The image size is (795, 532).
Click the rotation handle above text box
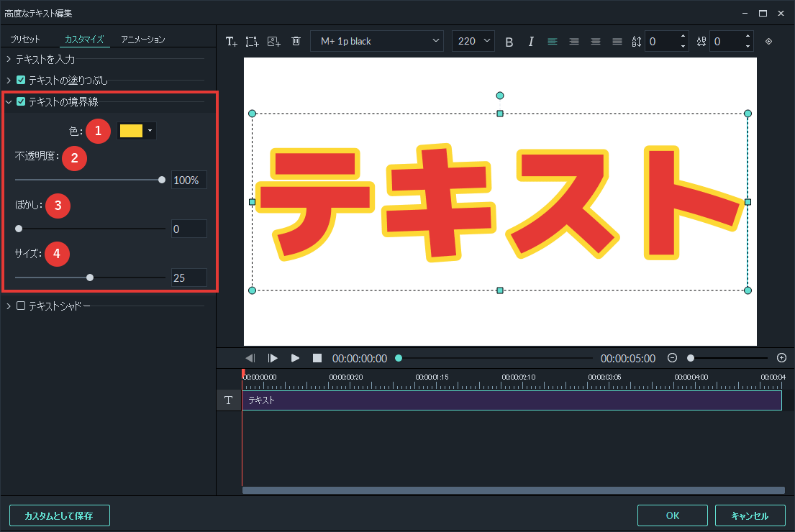click(500, 95)
